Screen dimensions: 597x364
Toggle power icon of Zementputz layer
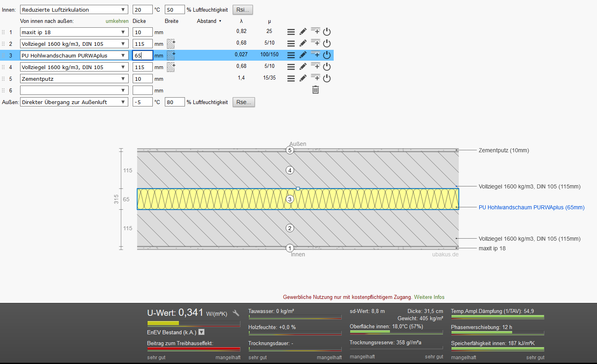pos(327,78)
